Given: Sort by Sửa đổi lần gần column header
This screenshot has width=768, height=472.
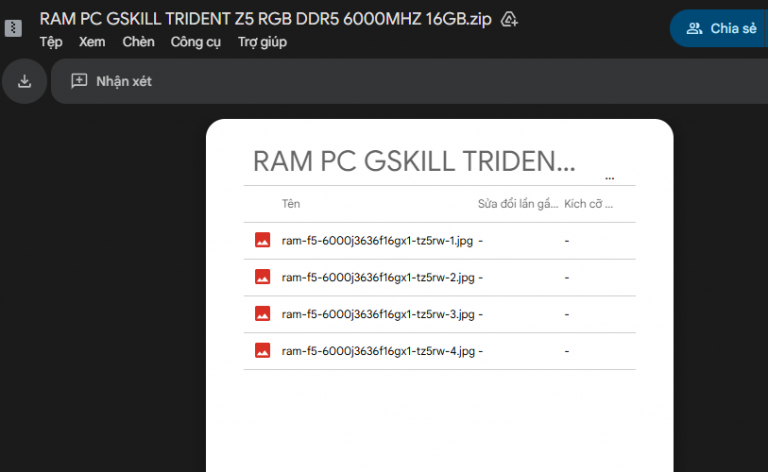Looking at the screenshot, I should 518,204.
